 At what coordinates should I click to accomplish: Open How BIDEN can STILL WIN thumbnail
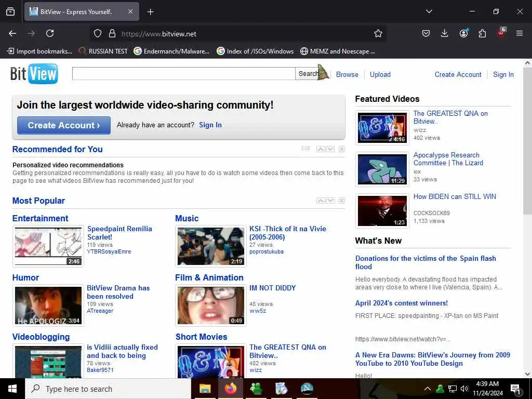382,211
